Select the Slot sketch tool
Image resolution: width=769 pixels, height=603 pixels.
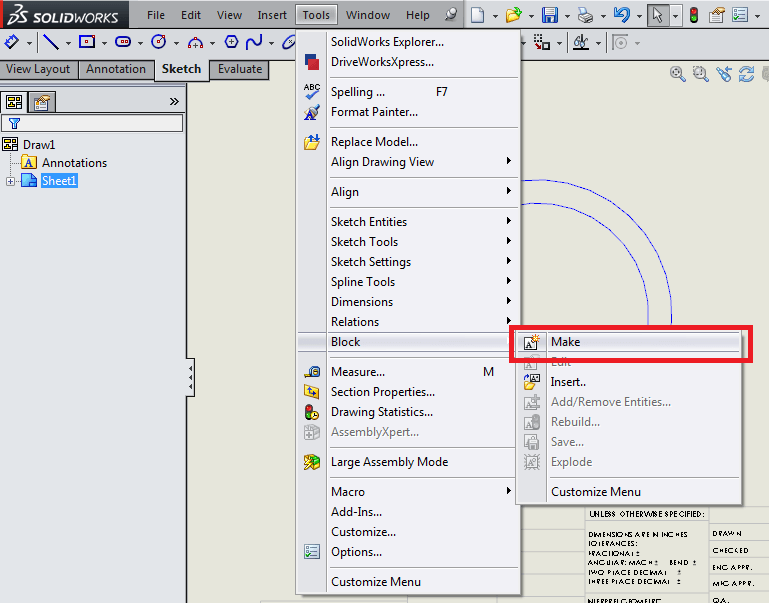pyautogui.click(x=123, y=42)
